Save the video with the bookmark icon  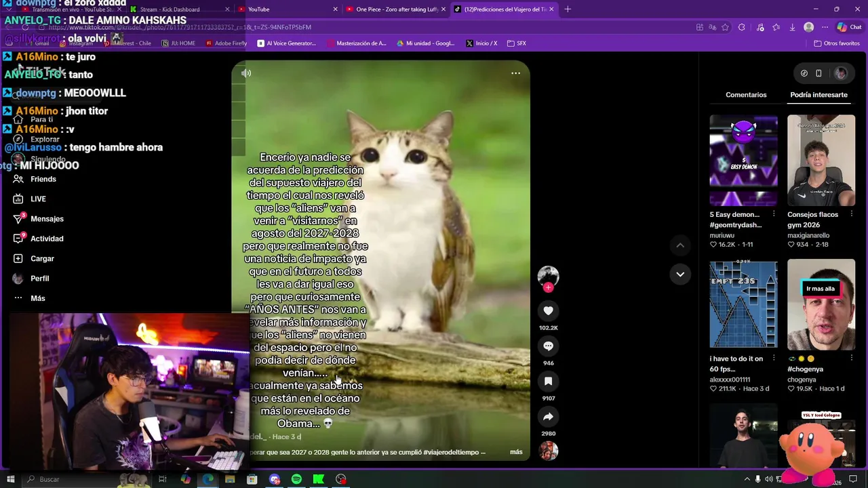tap(548, 382)
